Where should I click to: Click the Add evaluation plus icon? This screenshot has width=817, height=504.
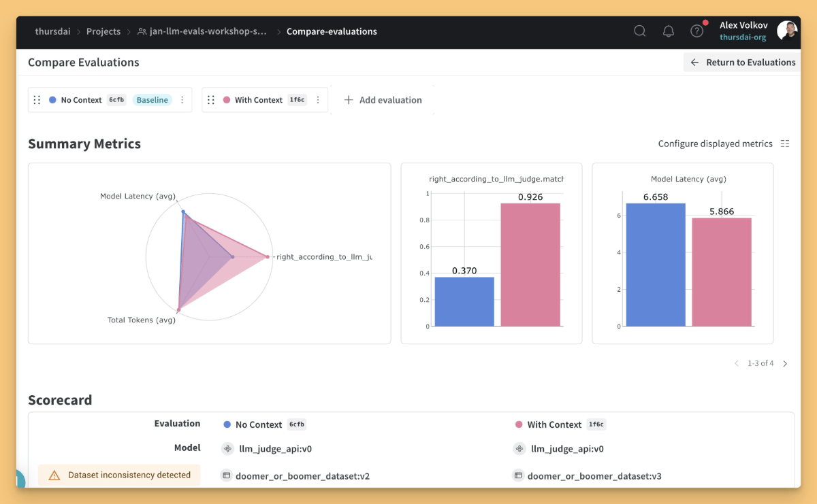[x=349, y=100]
